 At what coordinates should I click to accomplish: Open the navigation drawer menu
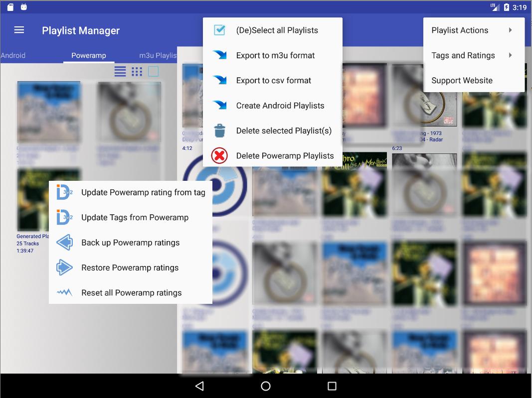coord(18,30)
